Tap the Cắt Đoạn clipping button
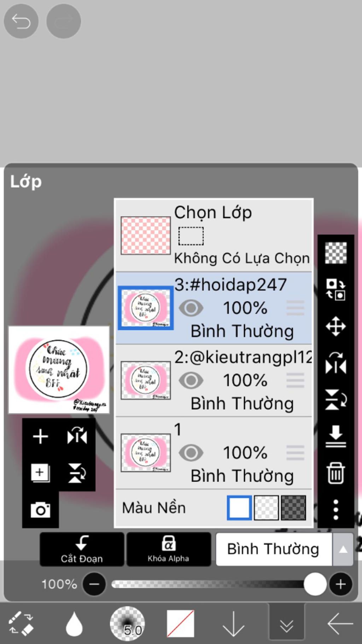The image size is (362, 644). pyautogui.click(x=82, y=549)
